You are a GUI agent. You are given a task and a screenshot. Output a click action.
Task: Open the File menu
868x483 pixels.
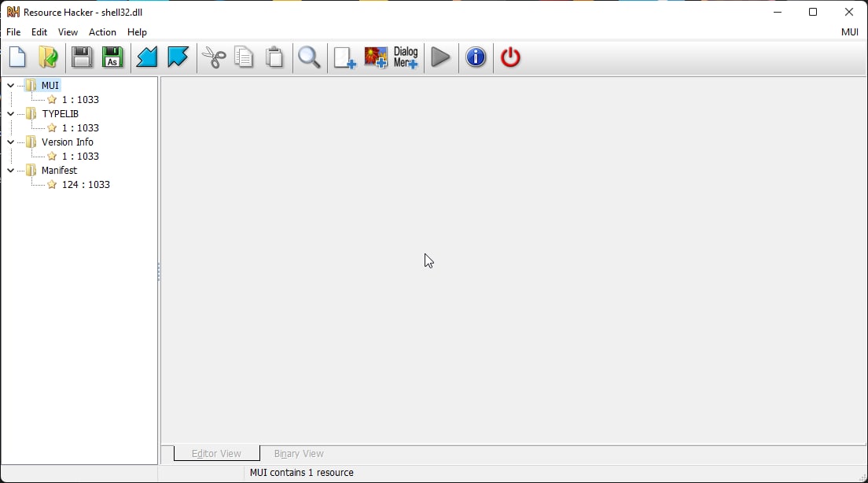(13, 32)
